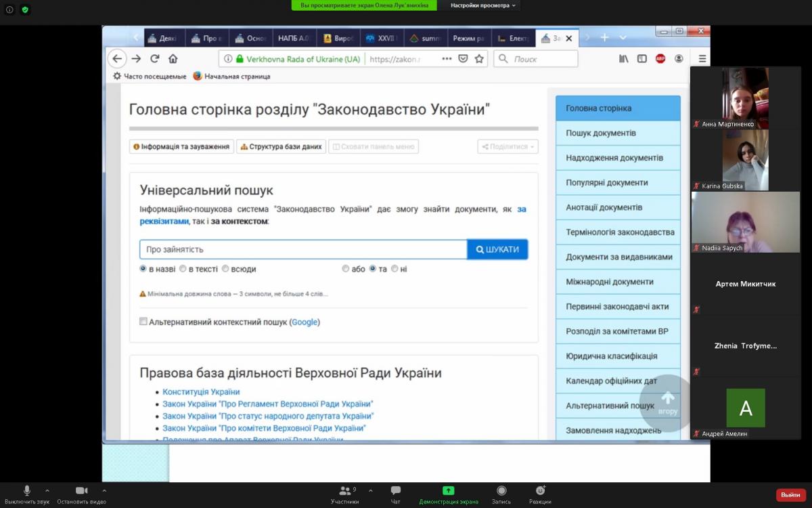Open the Firefox account icon
This screenshot has height=508, width=812.
679,59
